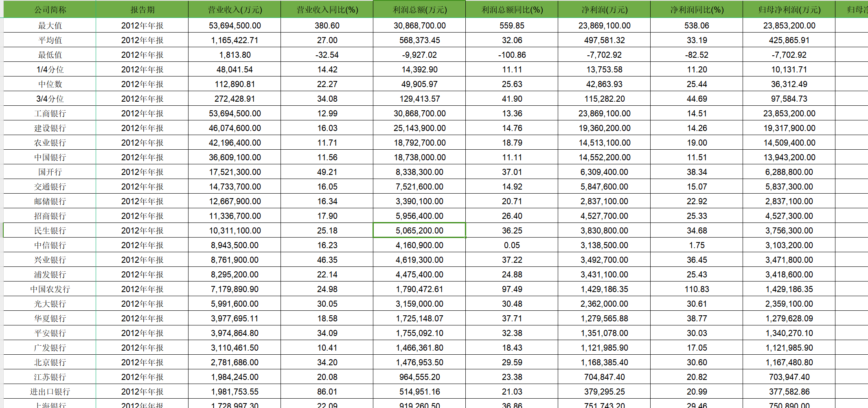Select 归母净利润 cell 1,167,480.80 for 北京银行

pos(789,362)
